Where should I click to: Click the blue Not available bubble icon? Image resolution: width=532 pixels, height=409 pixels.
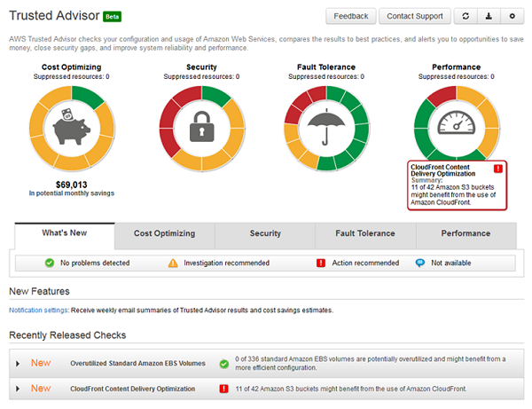click(420, 263)
